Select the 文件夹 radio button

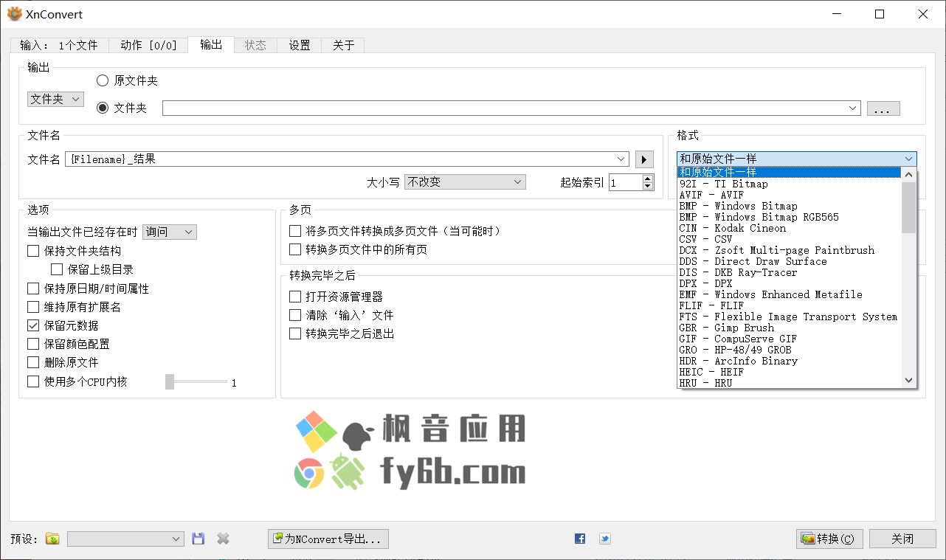click(103, 108)
